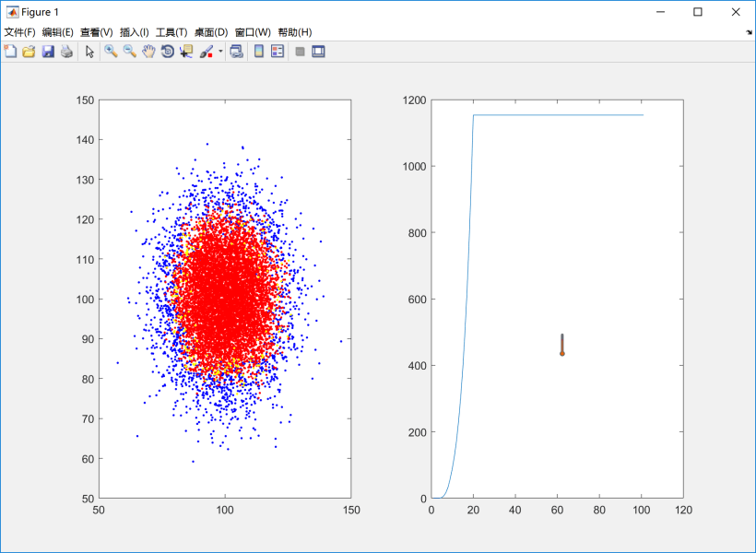The height and width of the screenshot is (553, 756).
Task: Click the 150 y-axis label on left plot
Action: pos(86,100)
